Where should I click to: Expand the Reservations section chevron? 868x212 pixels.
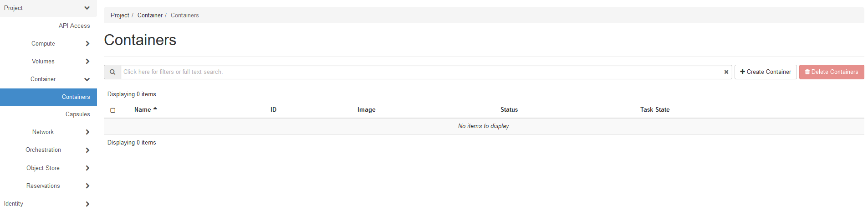(x=87, y=186)
